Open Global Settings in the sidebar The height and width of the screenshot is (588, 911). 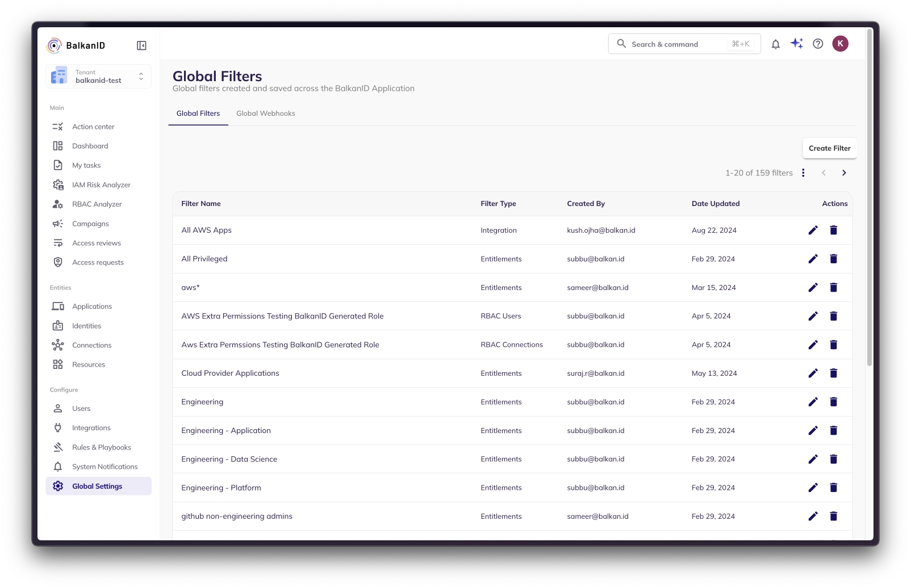[99, 486]
